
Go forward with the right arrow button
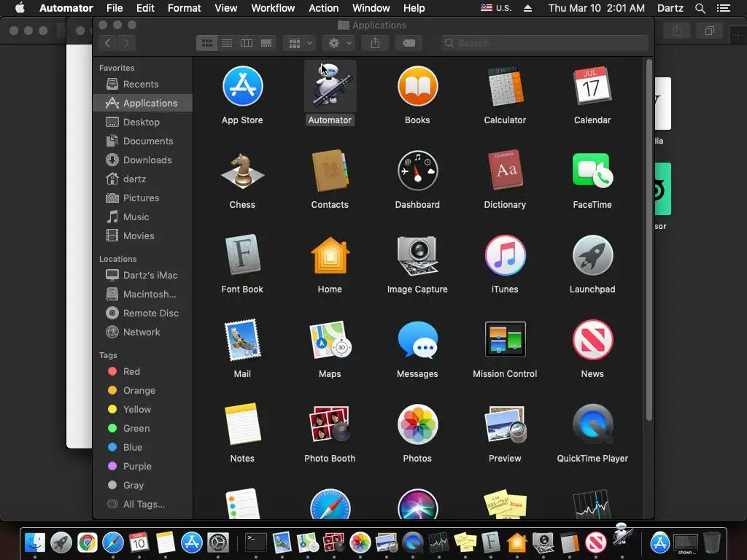(x=126, y=43)
